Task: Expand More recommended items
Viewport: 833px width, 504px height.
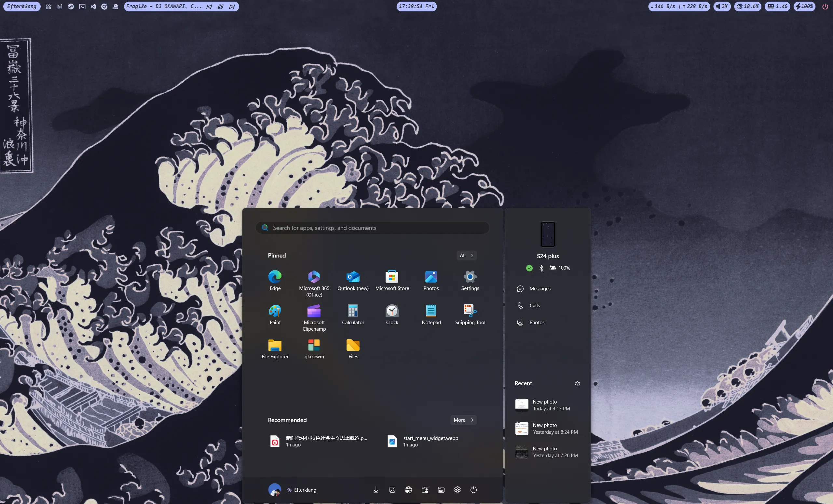Action: (463, 420)
